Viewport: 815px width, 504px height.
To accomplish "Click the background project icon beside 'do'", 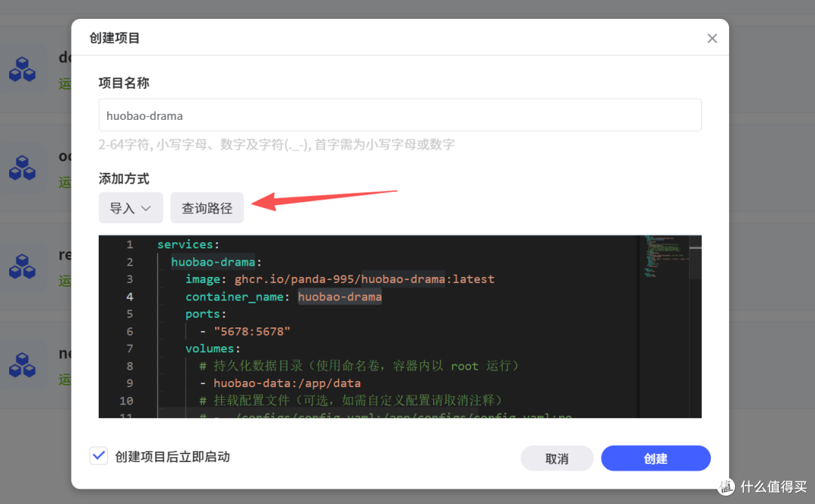I will [x=23, y=69].
